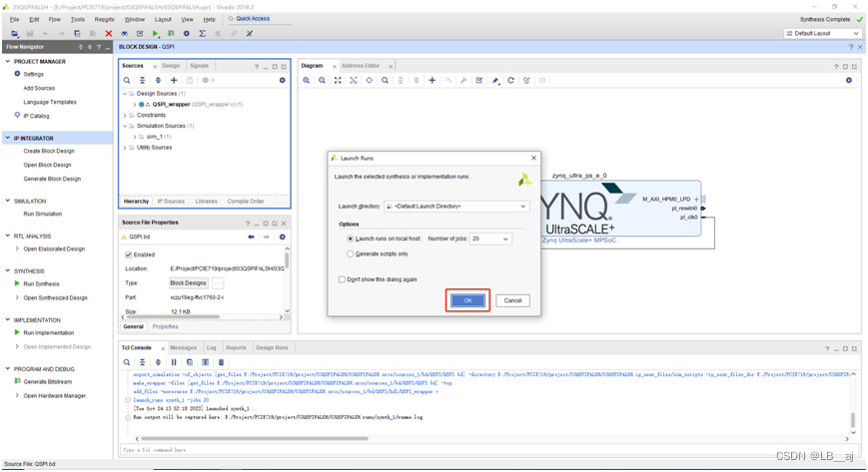
Task: Expand QSPI_wrapper in Design Sources
Action: [x=135, y=105]
